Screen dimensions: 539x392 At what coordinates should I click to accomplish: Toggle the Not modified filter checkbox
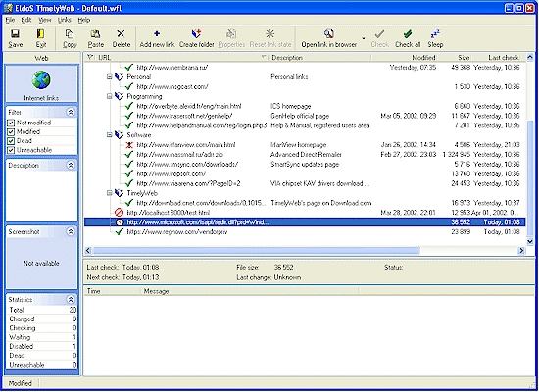click(11, 122)
